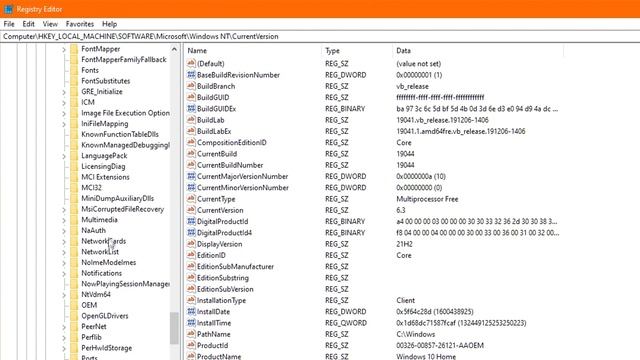640x360 pixels.
Task: Click the 'vb_release' data cell
Action: point(412,86)
